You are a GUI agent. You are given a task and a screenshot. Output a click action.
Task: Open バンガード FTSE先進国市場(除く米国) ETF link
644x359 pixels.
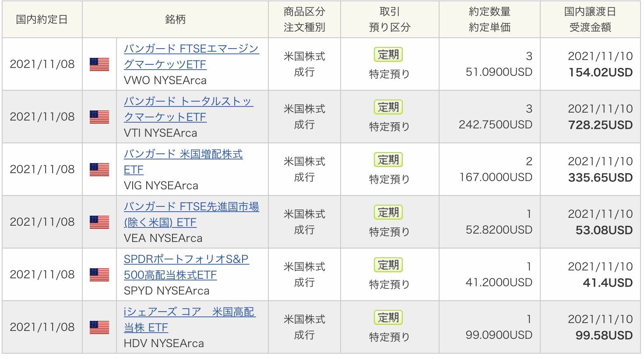[191, 214]
